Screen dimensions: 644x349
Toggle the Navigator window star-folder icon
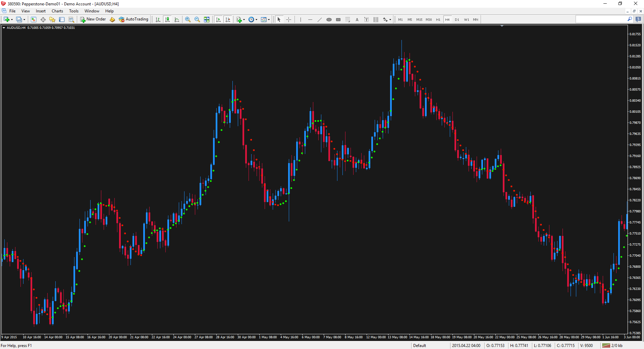(52, 19)
